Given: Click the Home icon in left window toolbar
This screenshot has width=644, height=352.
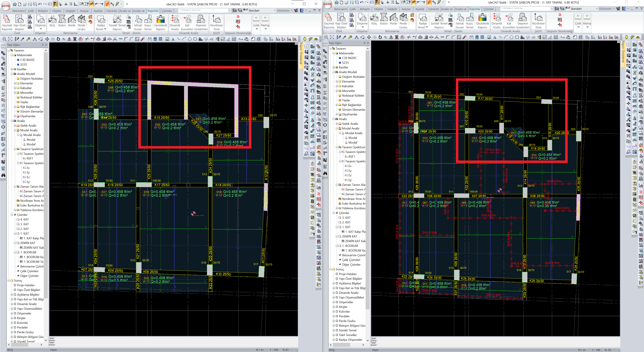Looking at the screenshot, I should [x=15, y=4].
